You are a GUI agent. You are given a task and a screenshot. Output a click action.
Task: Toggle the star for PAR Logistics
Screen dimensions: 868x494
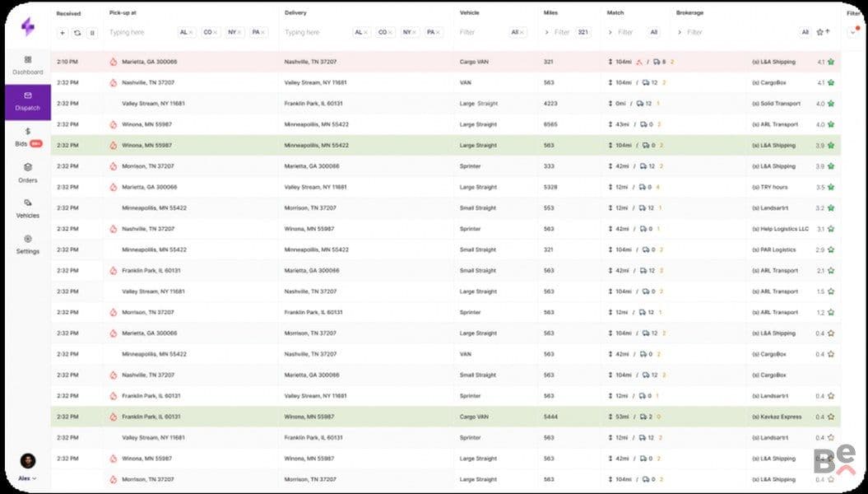pos(830,249)
